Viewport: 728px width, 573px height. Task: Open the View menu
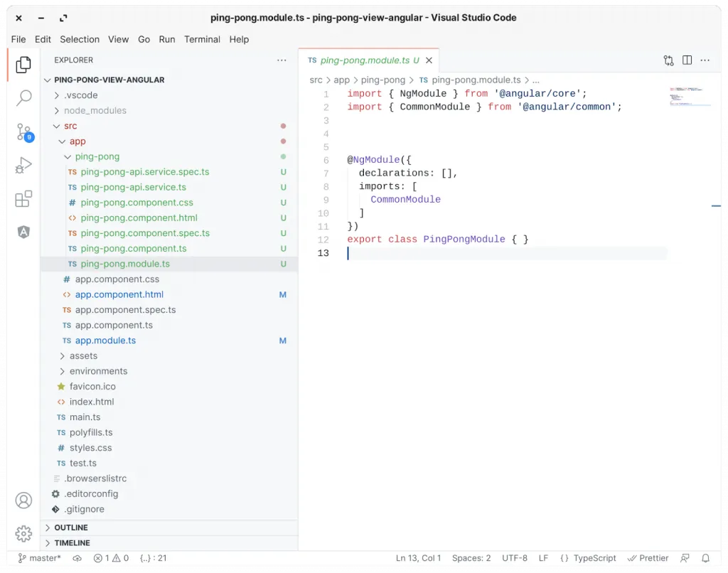(119, 40)
